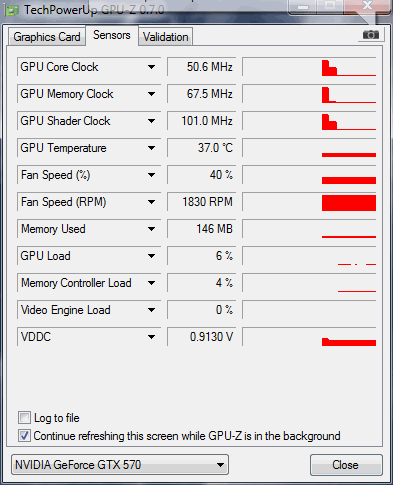Switch to the Graphics Card tab
393x485 pixels.
pos(47,37)
